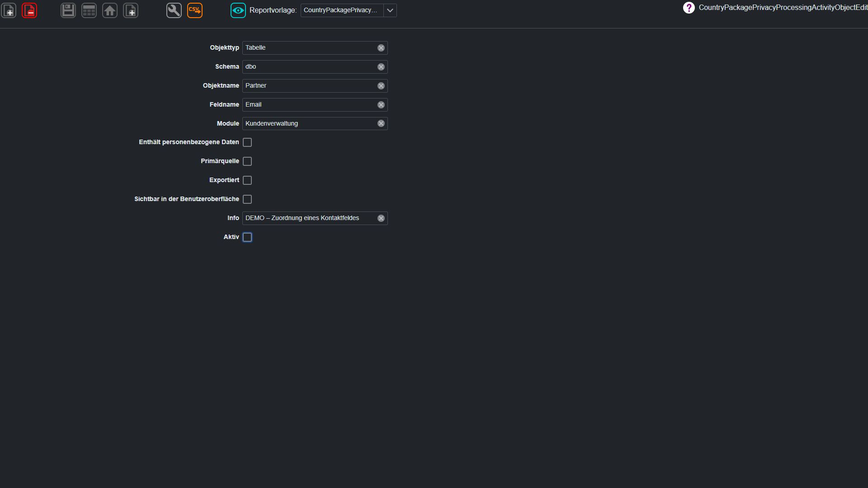Click the 'Aktiv' label text
The width and height of the screenshot is (868, 488).
coord(231,237)
